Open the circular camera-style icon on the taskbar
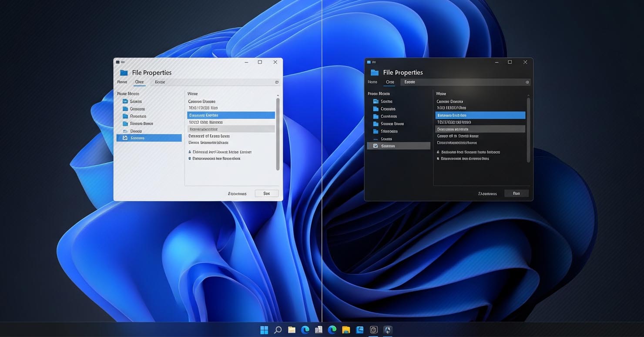Viewport: 644px width, 337px height. 373,330
